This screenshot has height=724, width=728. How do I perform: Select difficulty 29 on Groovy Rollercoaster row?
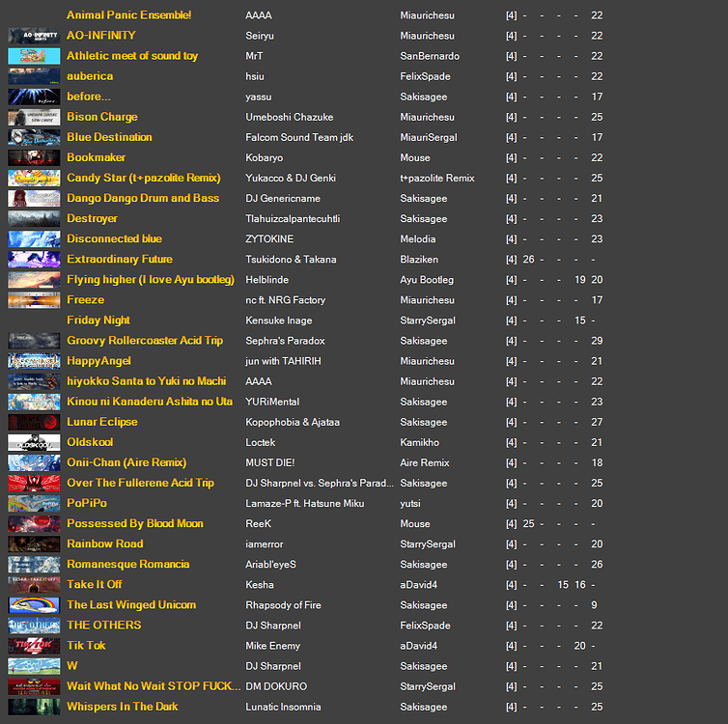[x=597, y=341]
